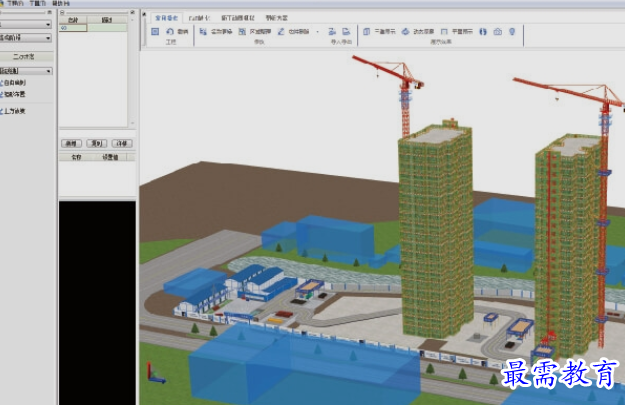This screenshot has width=625, height=405.
Task: Select the highlighted first row name cell
Action: (x=73, y=28)
